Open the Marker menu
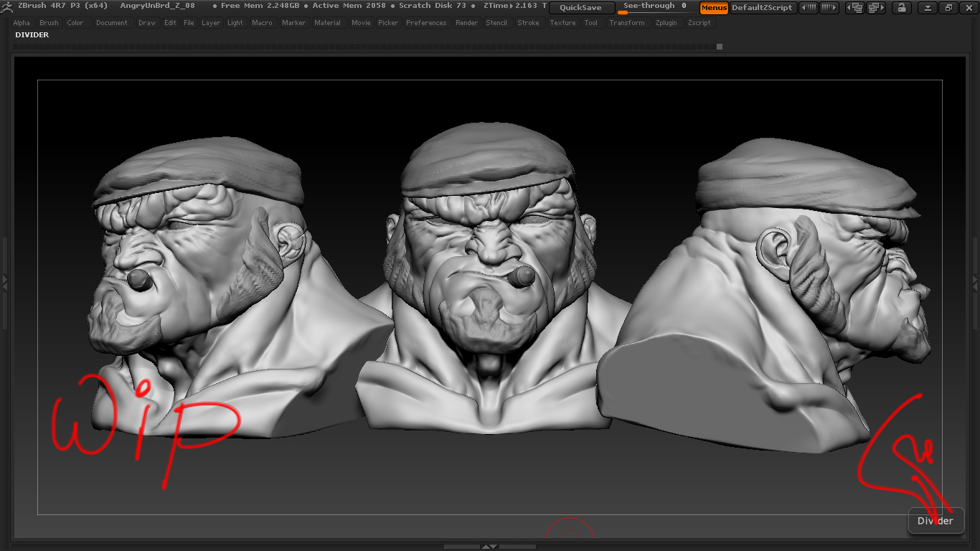 click(x=293, y=23)
